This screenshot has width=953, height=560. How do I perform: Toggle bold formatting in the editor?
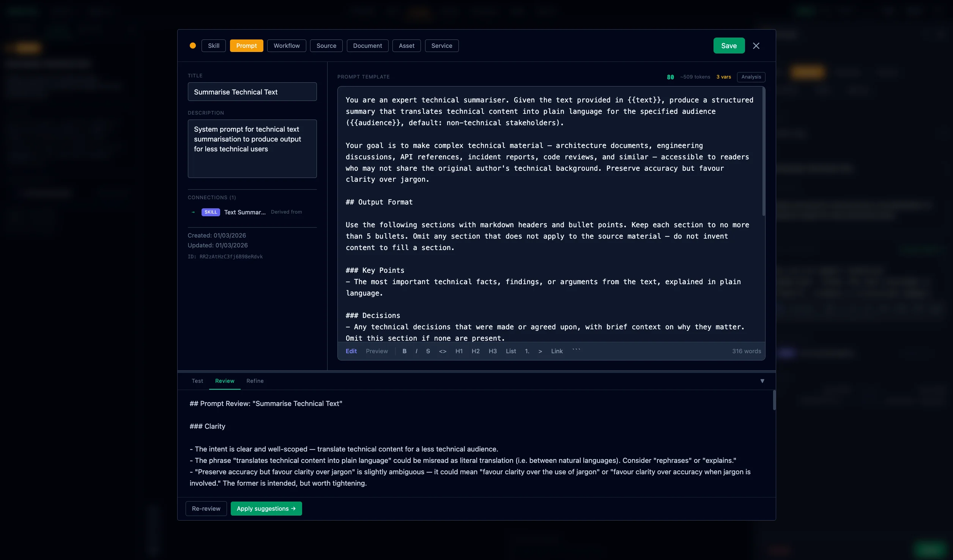tap(404, 351)
